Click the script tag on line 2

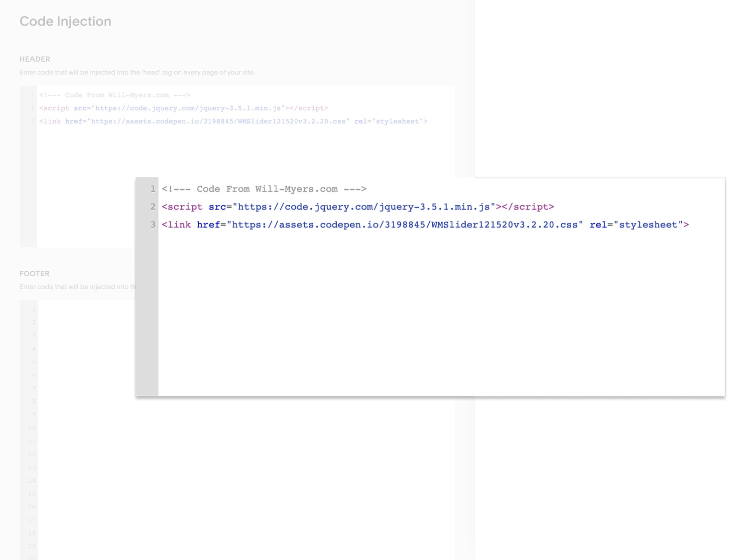tap(55, 108)
